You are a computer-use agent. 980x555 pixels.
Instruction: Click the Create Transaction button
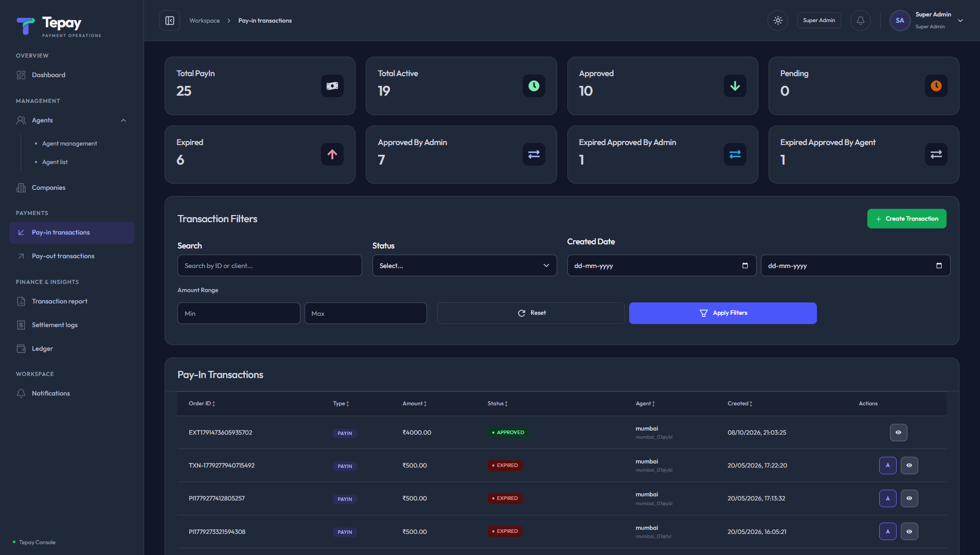tap(906, 219)
